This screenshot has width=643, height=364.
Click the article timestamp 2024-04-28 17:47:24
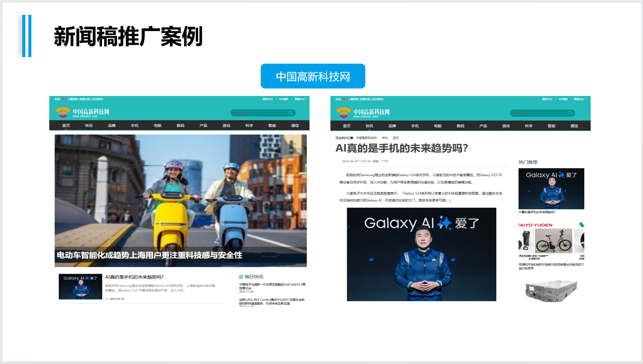(356, 161)
